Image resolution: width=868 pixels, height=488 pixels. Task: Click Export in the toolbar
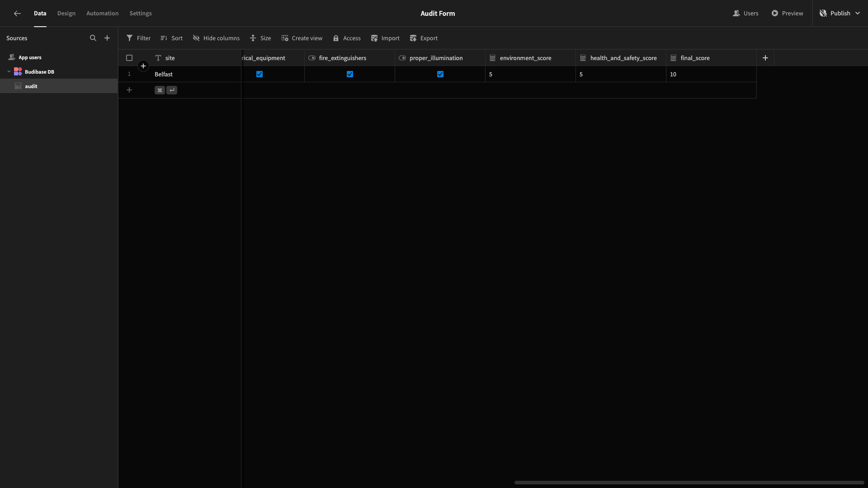(x=424, y=38)
